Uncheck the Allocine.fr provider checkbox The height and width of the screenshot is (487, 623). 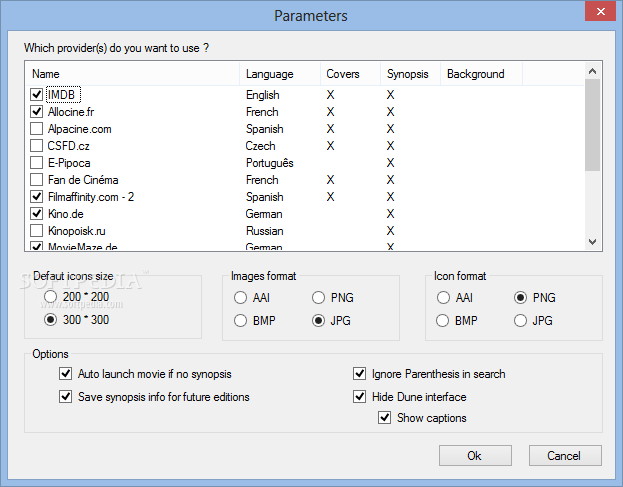[37, 112]
